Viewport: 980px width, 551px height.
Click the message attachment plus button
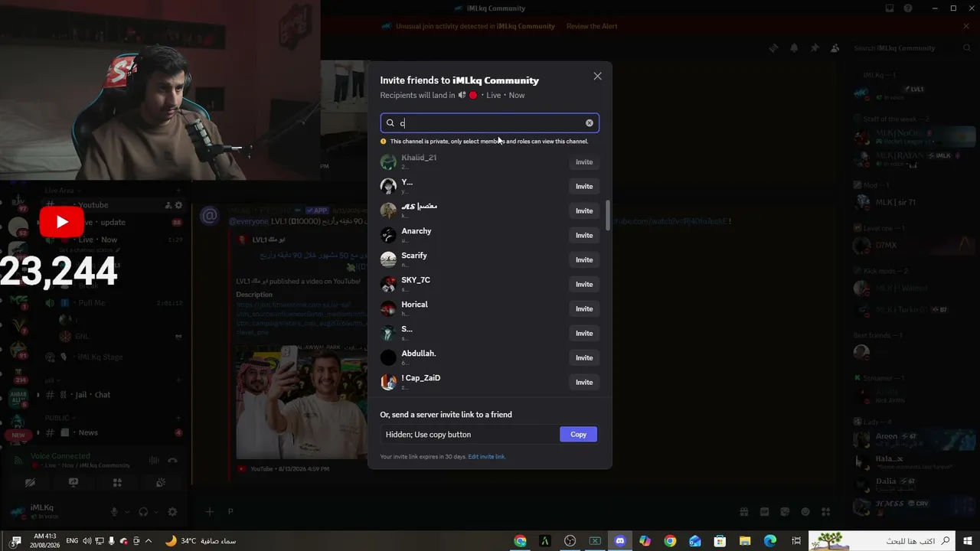point(210,512)
